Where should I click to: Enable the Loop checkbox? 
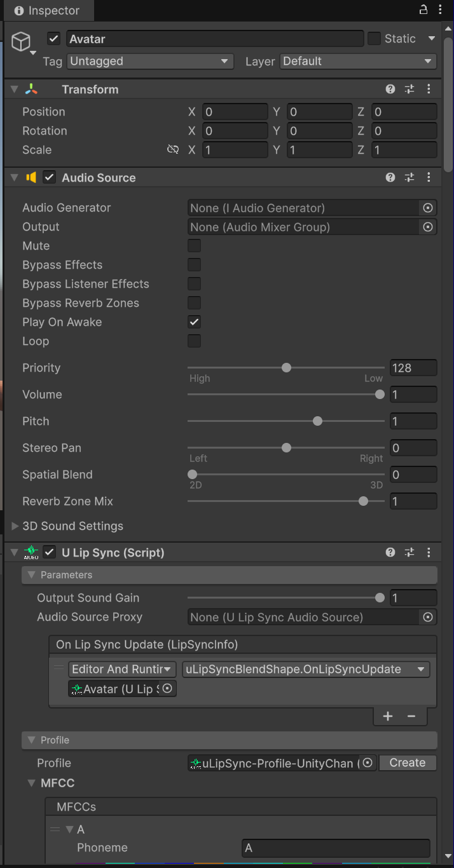pos(194,341)
